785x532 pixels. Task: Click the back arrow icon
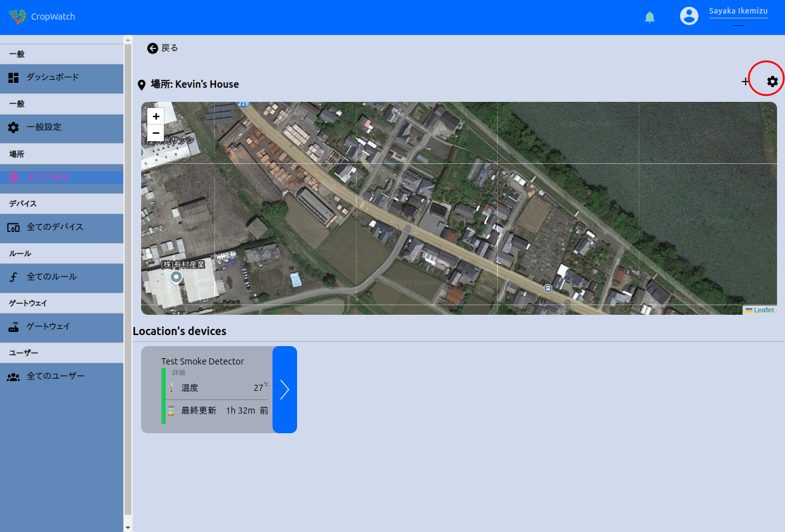pyautogui.click(x=153, y=48)
